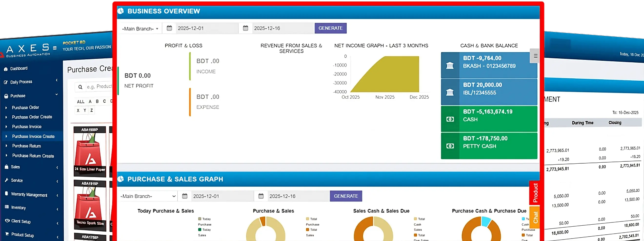Select the Tecno Spark Slim product thumbnail

(x=90, y=205)
